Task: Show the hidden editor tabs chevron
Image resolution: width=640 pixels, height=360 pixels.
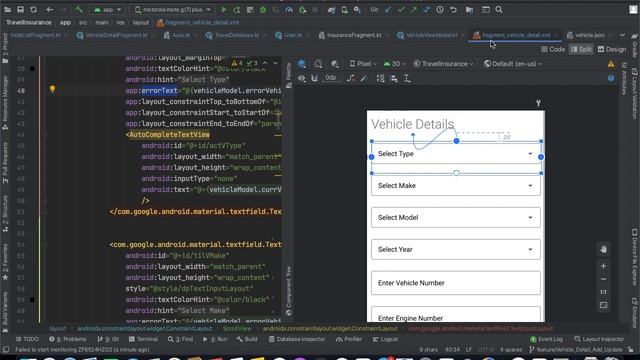Action: 622,36
